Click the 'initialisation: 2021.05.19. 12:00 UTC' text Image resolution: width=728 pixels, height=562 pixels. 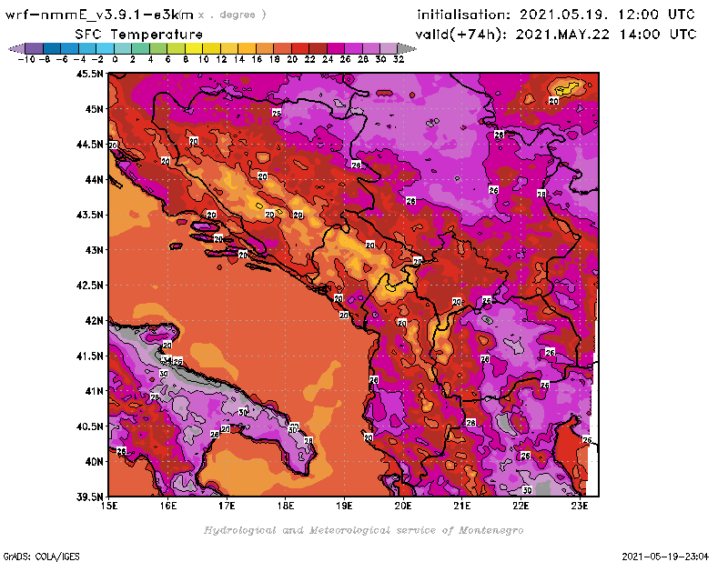pos(556,15)
